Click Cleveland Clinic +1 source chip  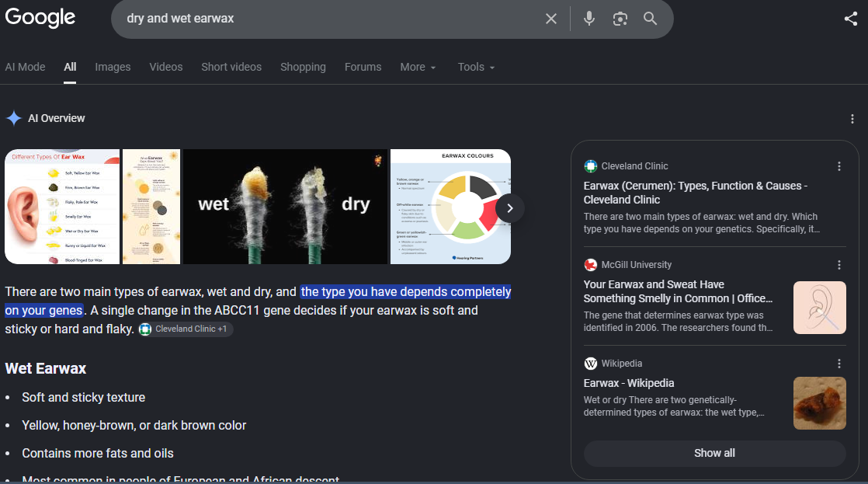[x=186, y=329]
